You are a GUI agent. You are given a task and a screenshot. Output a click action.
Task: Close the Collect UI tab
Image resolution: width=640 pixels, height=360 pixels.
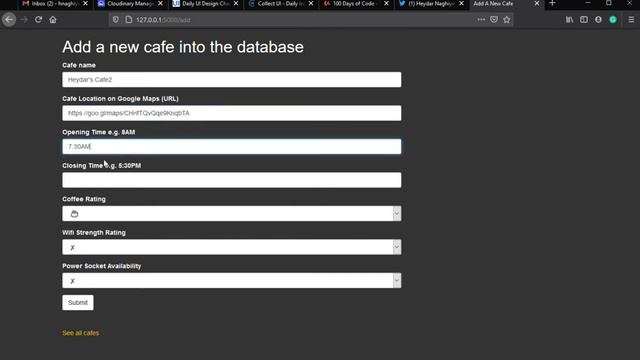[311, 3]
